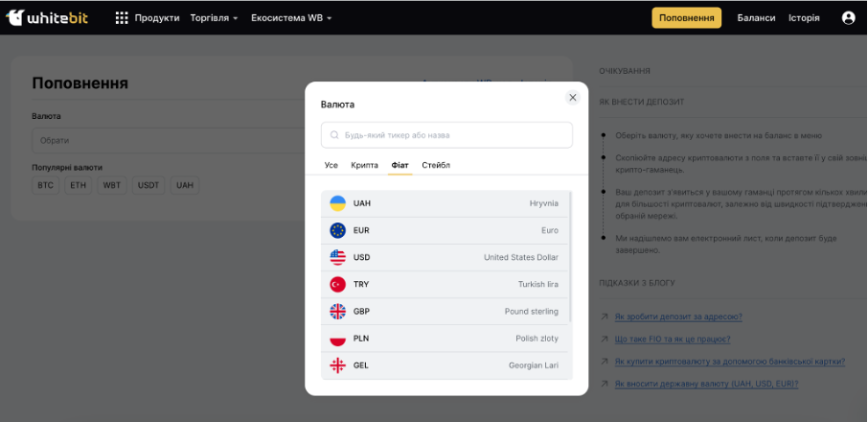Select the Turkish lira TRY flag

(338, 284)
